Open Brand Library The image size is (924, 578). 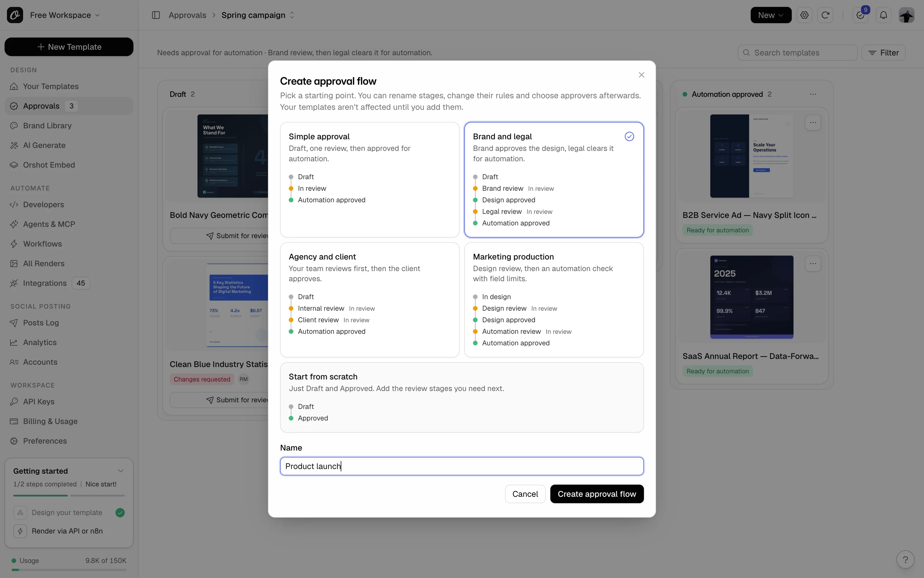click(69, 126)
